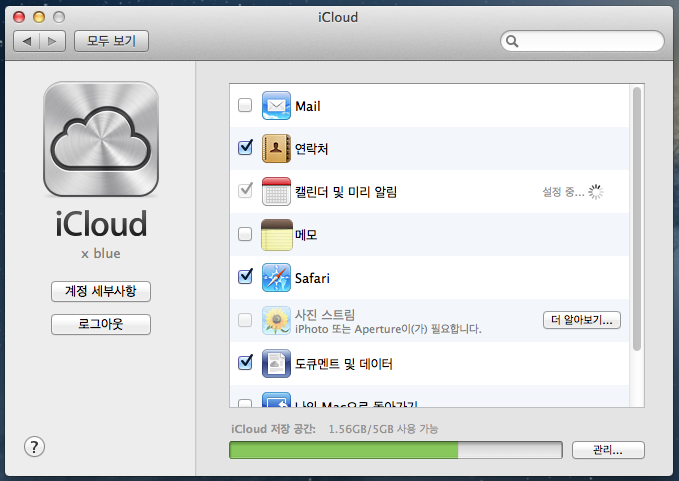The width and height of the screenshot is (679, 481).
Task: Uncheck the 도큐멘트 및 데이터 checkbox
Action: (245, 362)
